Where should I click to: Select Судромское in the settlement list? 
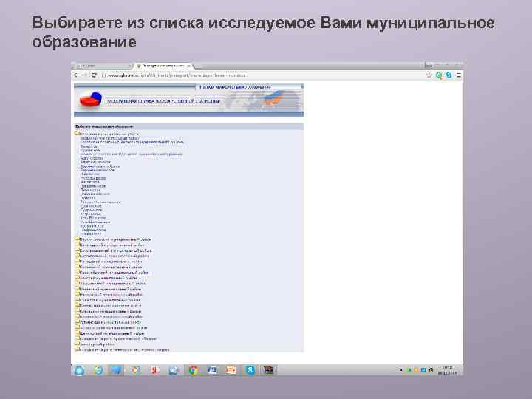pyautogui.click(x=92, y=210)
